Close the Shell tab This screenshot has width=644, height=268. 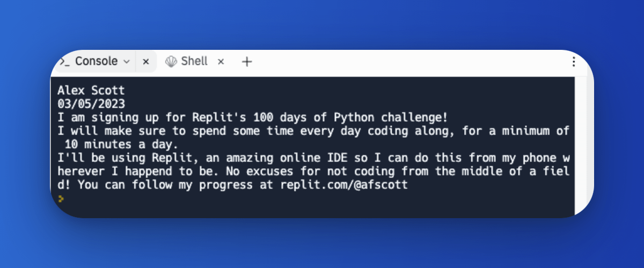coord(221,62)
